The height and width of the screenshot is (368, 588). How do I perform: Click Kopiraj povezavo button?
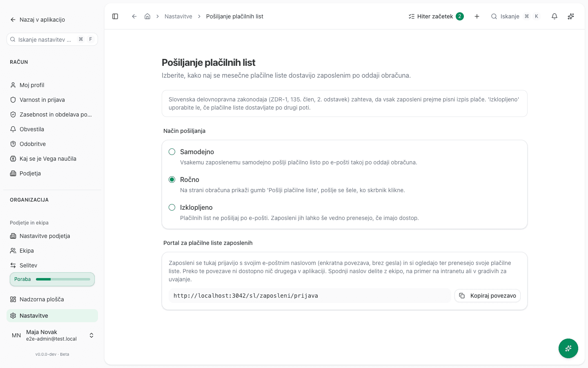click(x=488, y=296)
